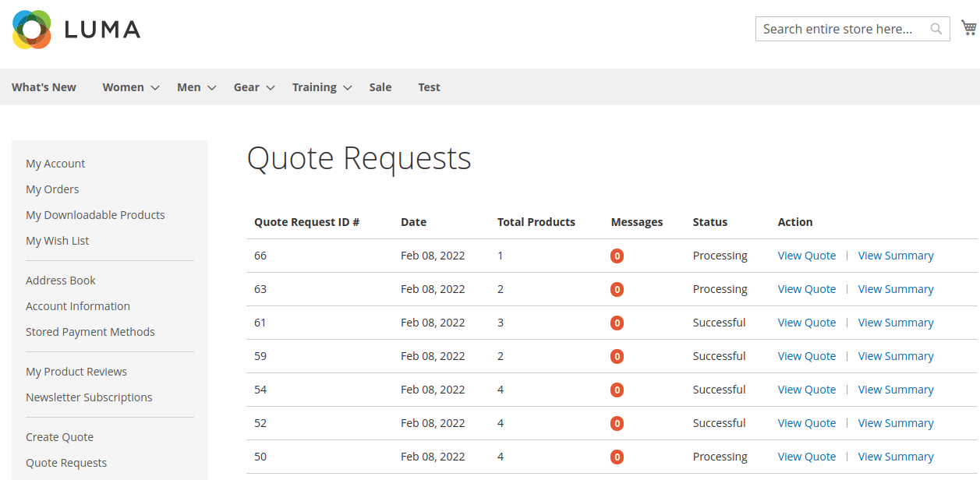Open messages badge for quote request 66
Viewport: 980px width, 480px height.
click(617, 256)
